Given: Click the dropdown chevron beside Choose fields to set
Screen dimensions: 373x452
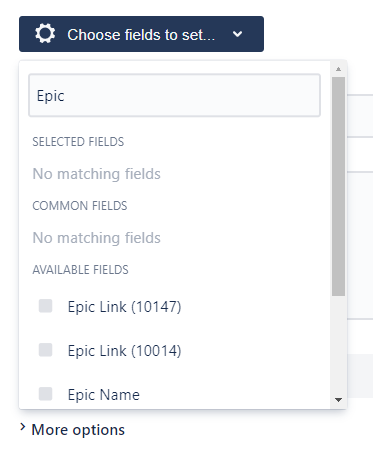Looking at the screenshot, I should tap(237, 34).
